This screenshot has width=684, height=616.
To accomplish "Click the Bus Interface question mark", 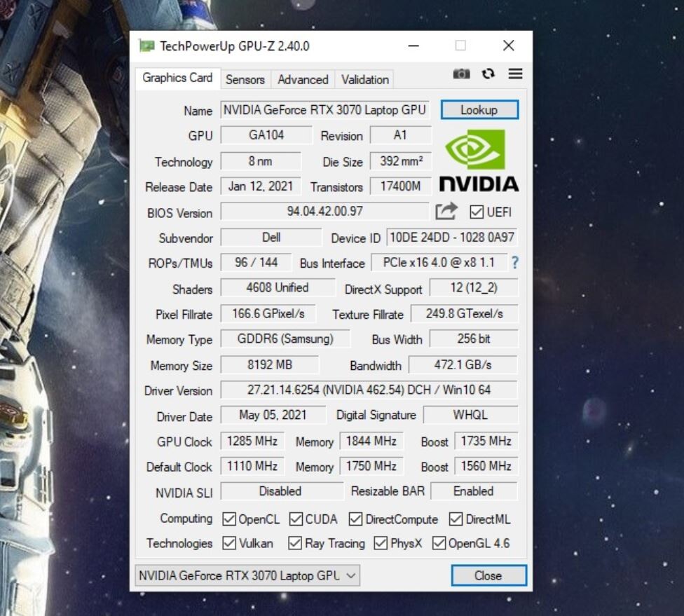I will coord(515,263).
